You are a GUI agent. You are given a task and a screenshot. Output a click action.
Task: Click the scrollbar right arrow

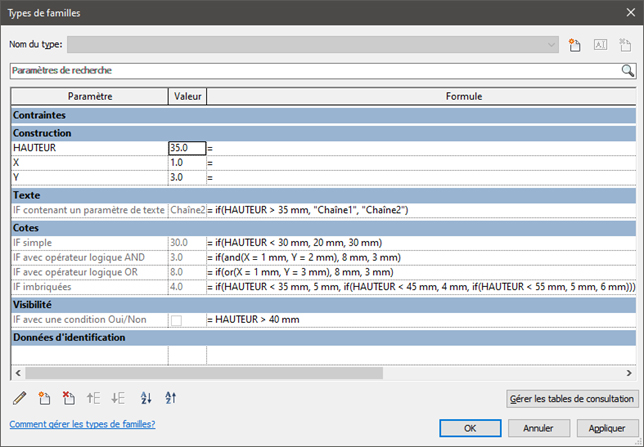click(x=629, y=373)
